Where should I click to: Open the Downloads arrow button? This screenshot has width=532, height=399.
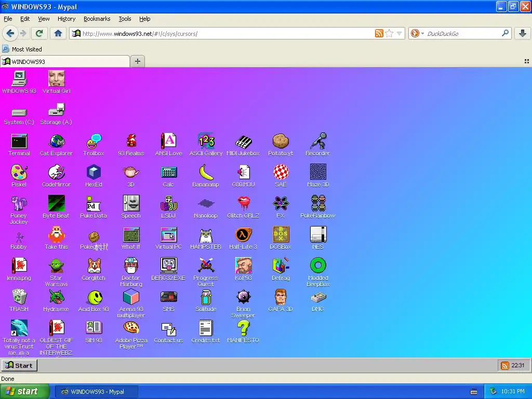pos(523,33)
